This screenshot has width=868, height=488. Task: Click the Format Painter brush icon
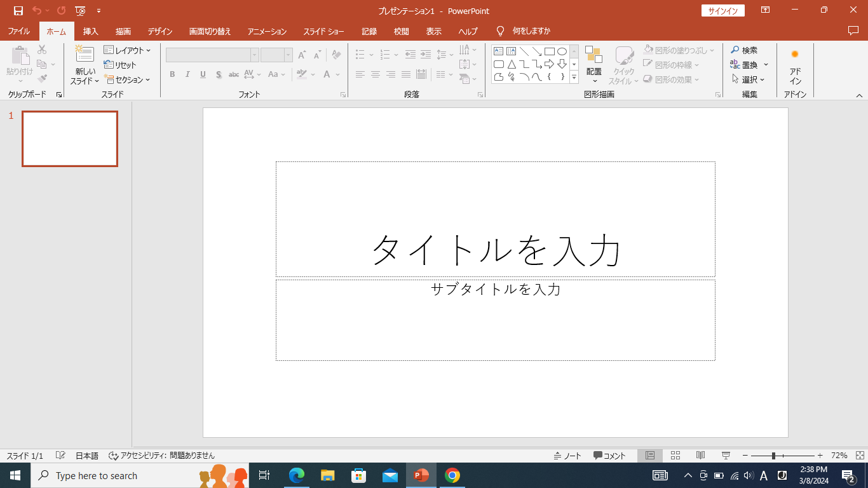point(42,79)
